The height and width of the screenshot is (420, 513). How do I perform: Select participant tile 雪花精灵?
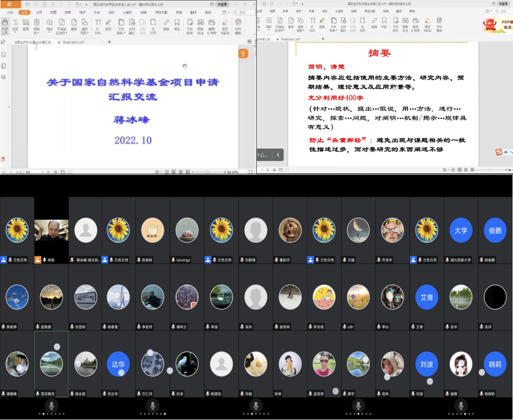point(51,364)
